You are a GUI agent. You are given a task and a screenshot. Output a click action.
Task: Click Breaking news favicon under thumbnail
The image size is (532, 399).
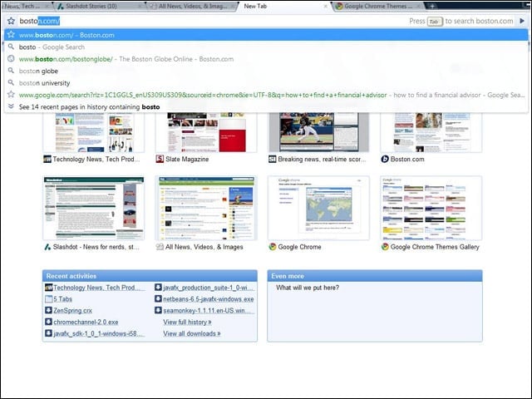coord(272,159)
